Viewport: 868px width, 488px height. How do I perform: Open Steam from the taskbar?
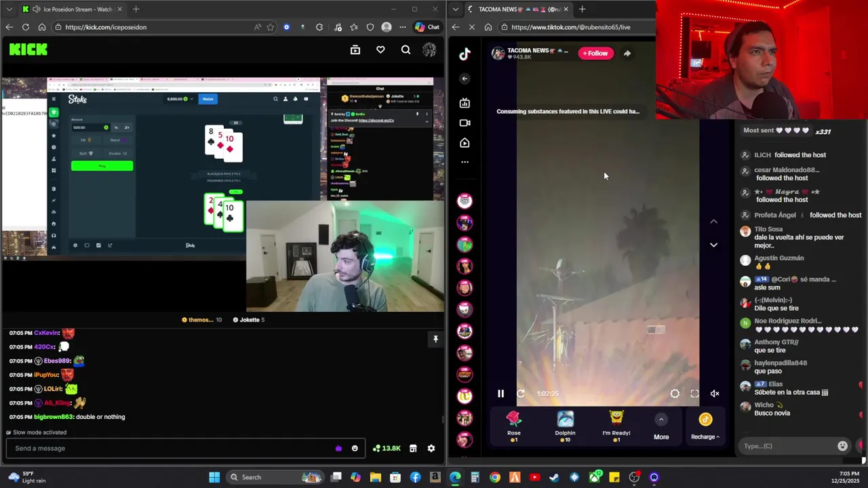[x=554, y=477]
